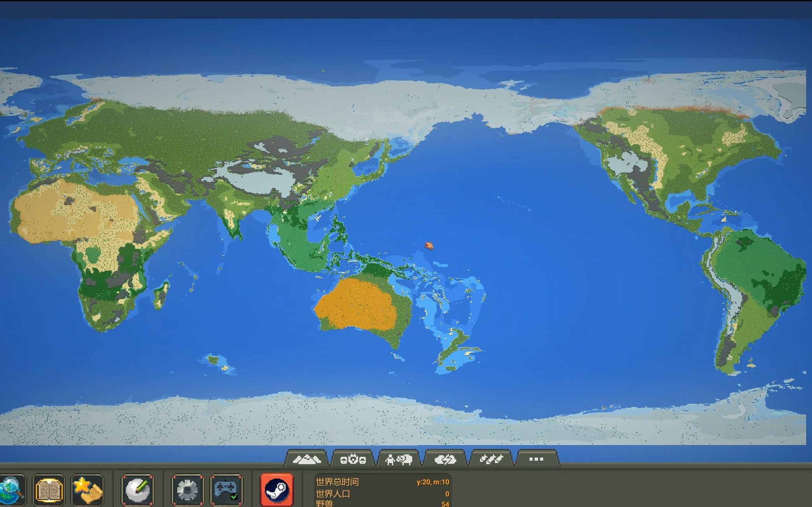Open the gear settings icon
The width and height of the screenshot is (812, 507).
point(187,490)
